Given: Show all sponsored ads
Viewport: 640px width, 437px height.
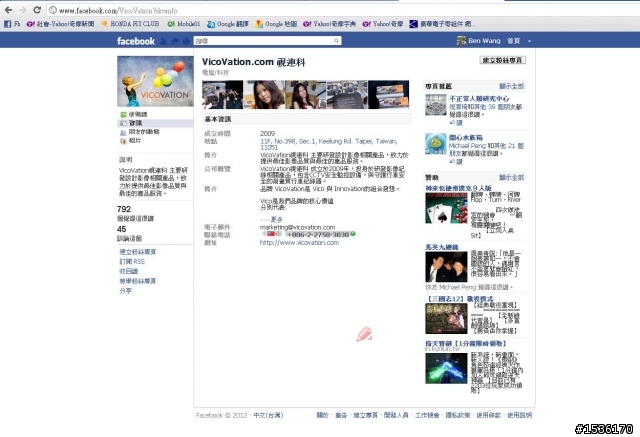Looking at the screenshot, I should [511, 177].
